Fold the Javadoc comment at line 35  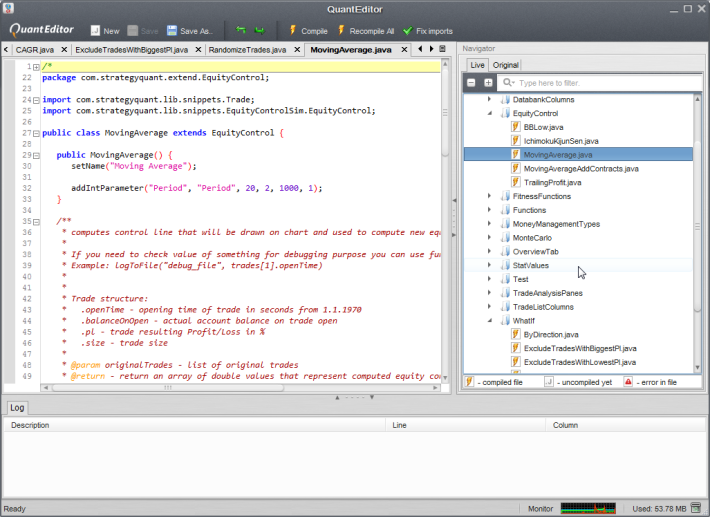click(x=36, y=222)
